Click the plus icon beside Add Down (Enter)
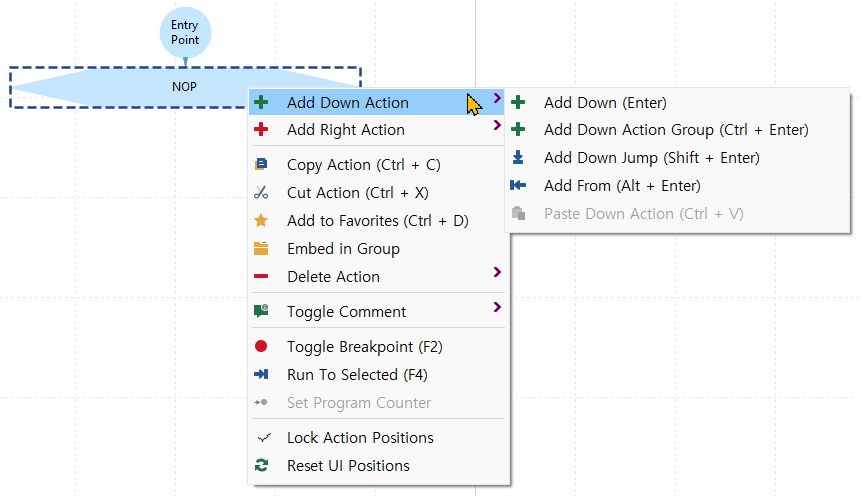863x496 pixels. [x=518, y=102]
